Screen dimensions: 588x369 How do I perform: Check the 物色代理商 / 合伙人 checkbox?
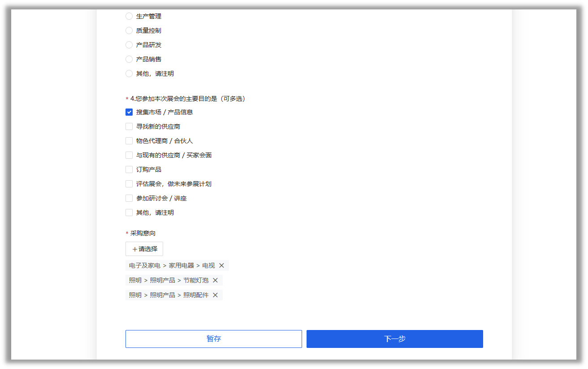point(129,141)
